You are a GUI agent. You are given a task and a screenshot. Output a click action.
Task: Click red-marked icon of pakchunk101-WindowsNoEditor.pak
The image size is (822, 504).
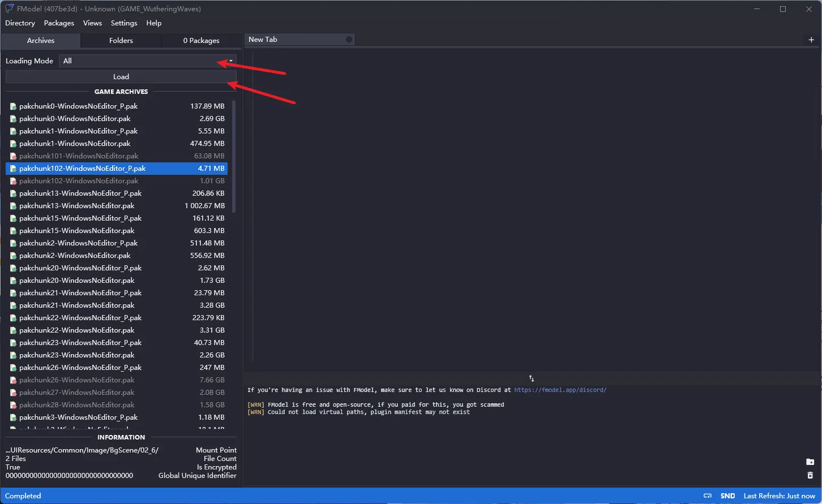click(13, 156)
